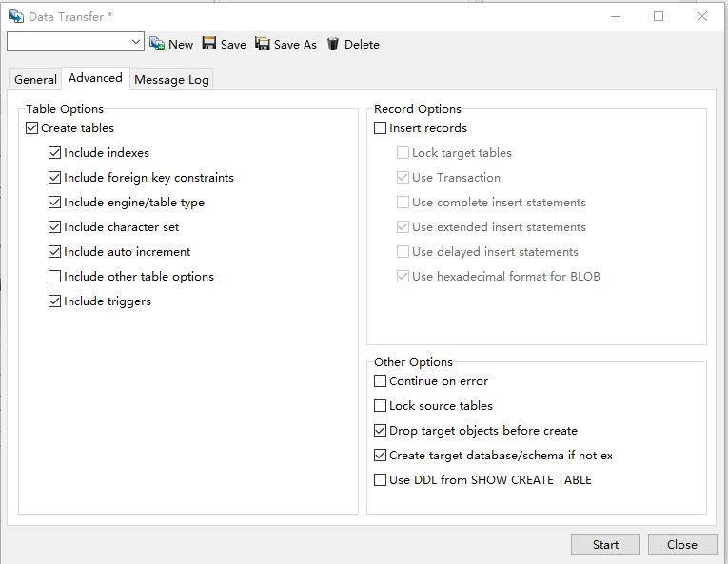This screenshot has width=728, height=564.
Task: Click the New profile icon
Action: tap(157, 44)
